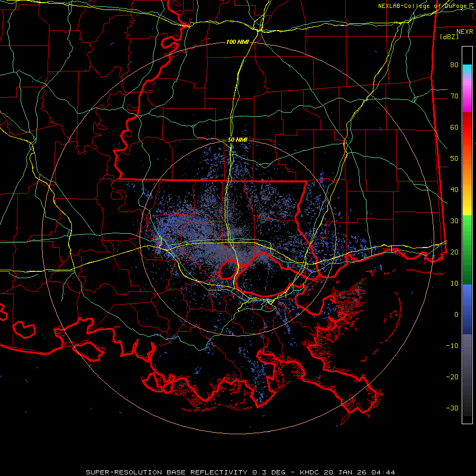Click the 80 dBZ scale label
Screen dimensions: 476x476
[454, 65]
